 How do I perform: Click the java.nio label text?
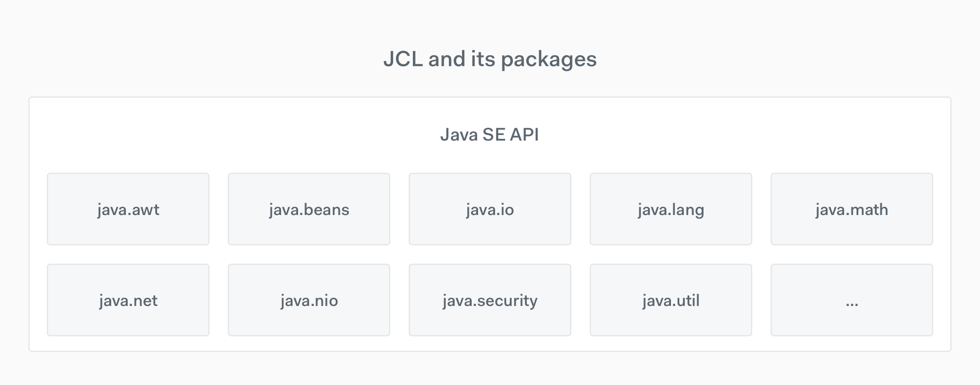tap(309, 301)
